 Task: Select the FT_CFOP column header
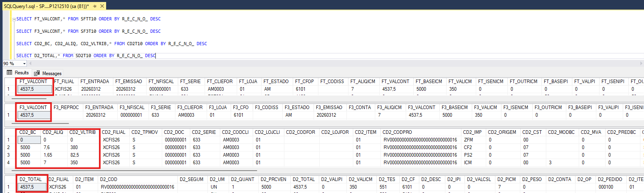tap(305, 82)
